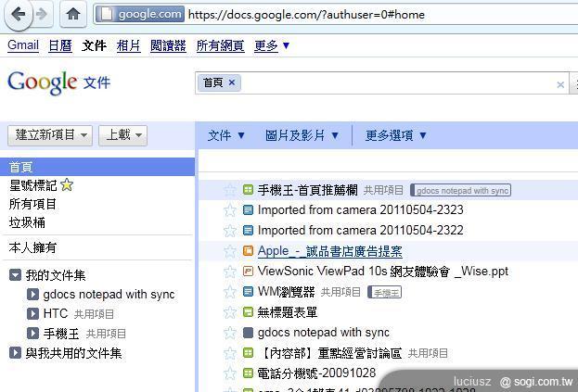Open the browser home page icon
The image size is (578, 392).
click(73, 14)
